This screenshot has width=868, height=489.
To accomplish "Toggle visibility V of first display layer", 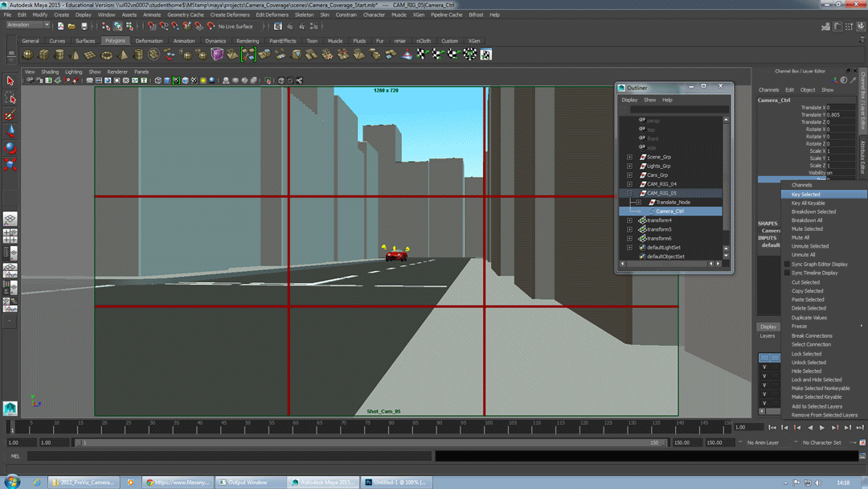I will [764, 368].
